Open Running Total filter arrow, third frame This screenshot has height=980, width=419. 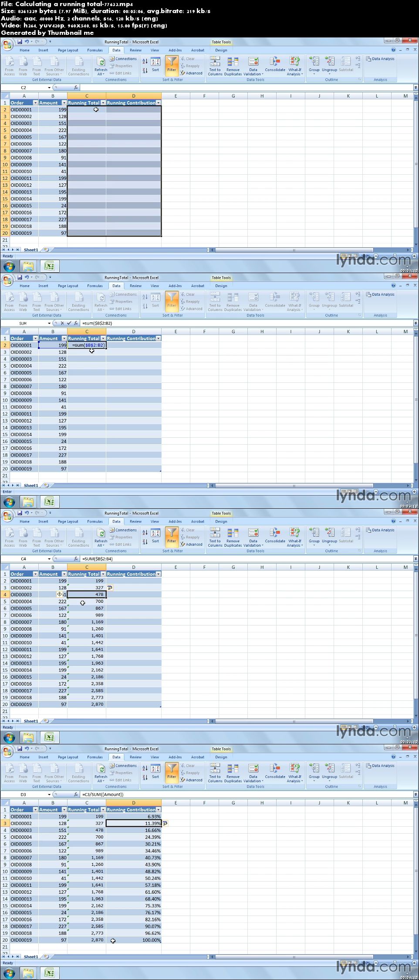103,574
